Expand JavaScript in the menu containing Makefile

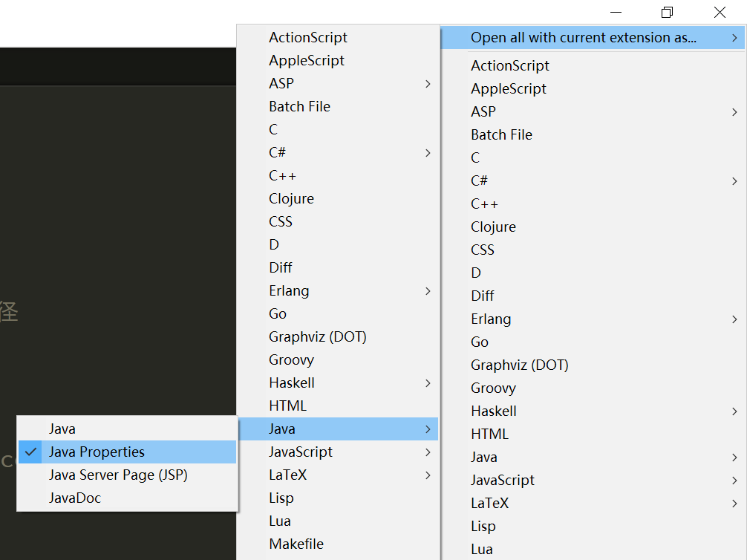tap(338, 452)
